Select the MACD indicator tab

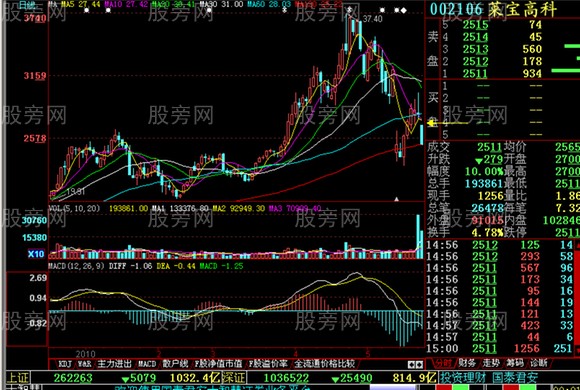tap(147, 364)
